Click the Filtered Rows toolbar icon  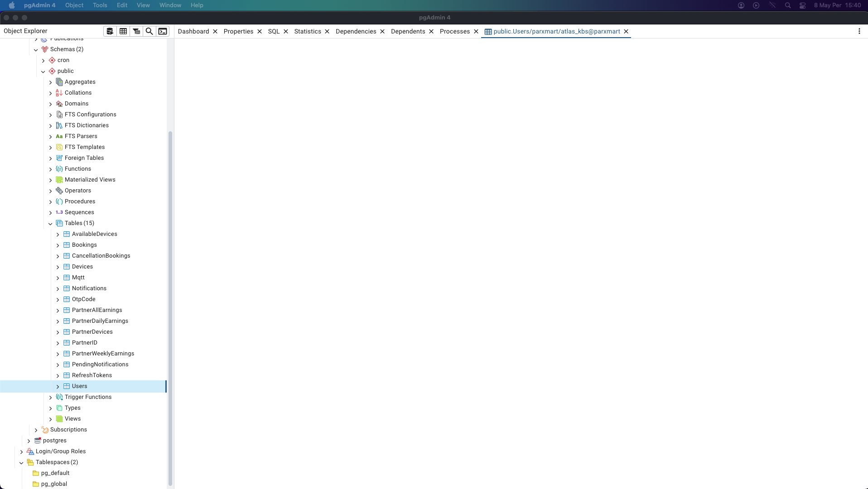click(x=136, y=31)
